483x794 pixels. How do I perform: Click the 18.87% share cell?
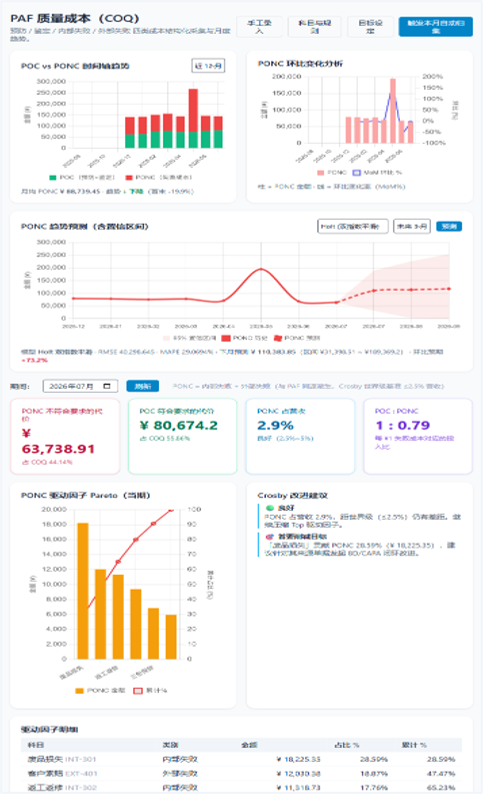click(374, 773)
